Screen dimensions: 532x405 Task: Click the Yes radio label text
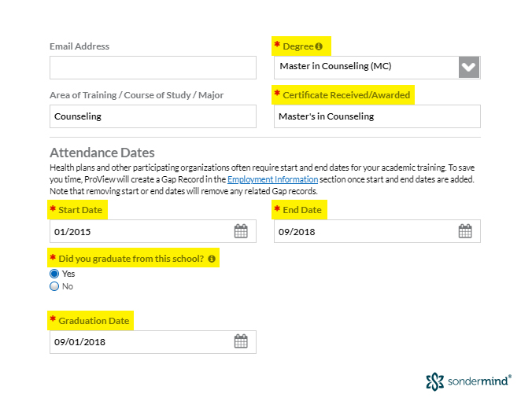[68, 274]
